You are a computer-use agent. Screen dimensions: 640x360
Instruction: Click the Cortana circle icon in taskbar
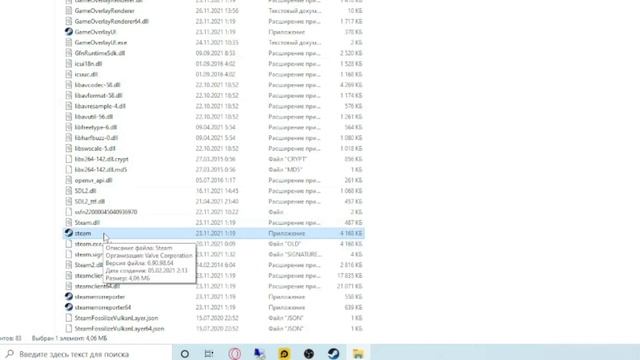pyautogui.click(x=184, y=354)
